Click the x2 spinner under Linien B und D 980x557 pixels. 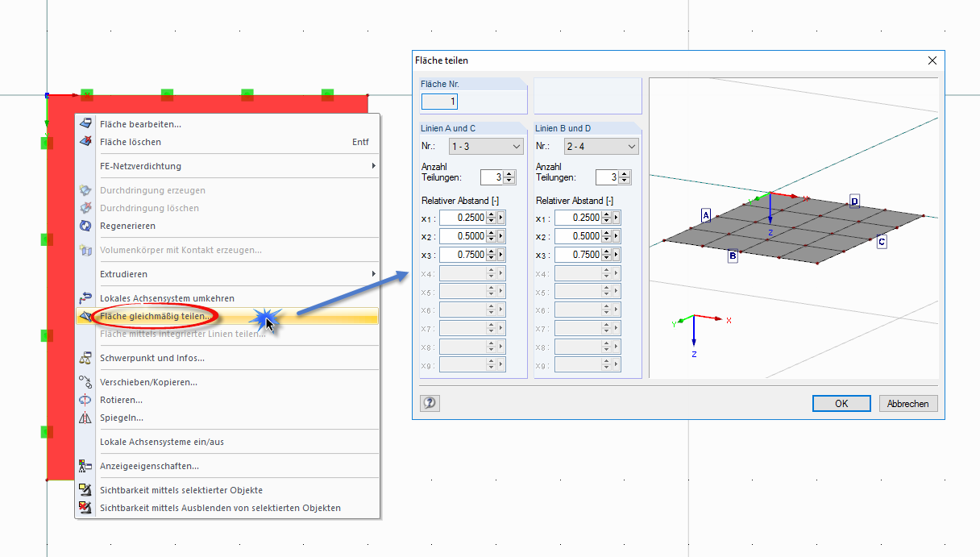(x=607, y=236)
